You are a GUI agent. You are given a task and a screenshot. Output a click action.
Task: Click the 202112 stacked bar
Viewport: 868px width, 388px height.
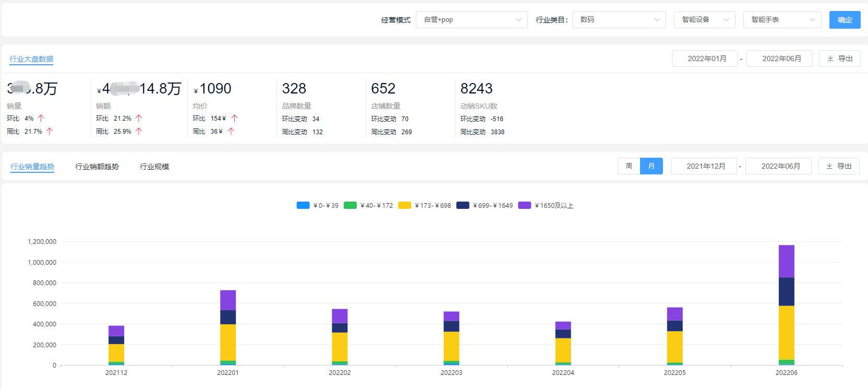pyautogui.click(x=116, y=345)
